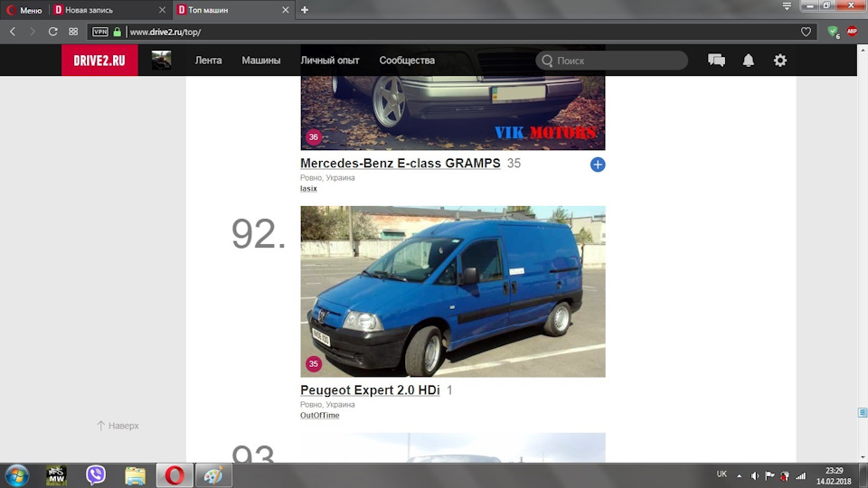
Task: Open the green shield extension icon
Action: coord(833,32)
